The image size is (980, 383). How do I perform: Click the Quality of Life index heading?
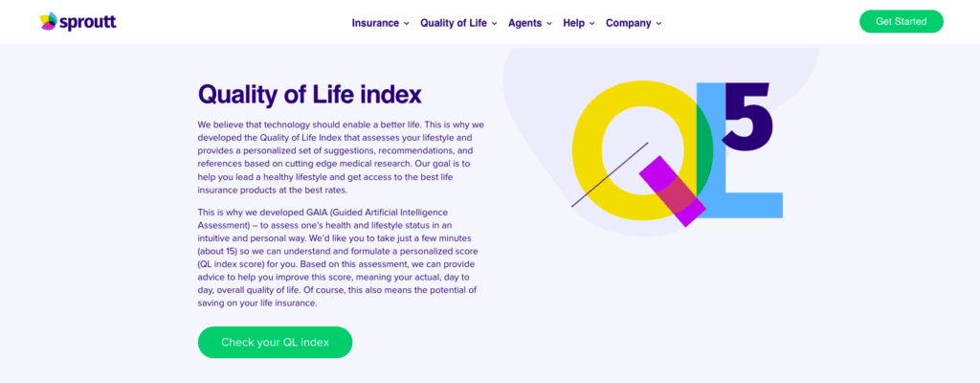pyautogui.click(x=309, y=95)
